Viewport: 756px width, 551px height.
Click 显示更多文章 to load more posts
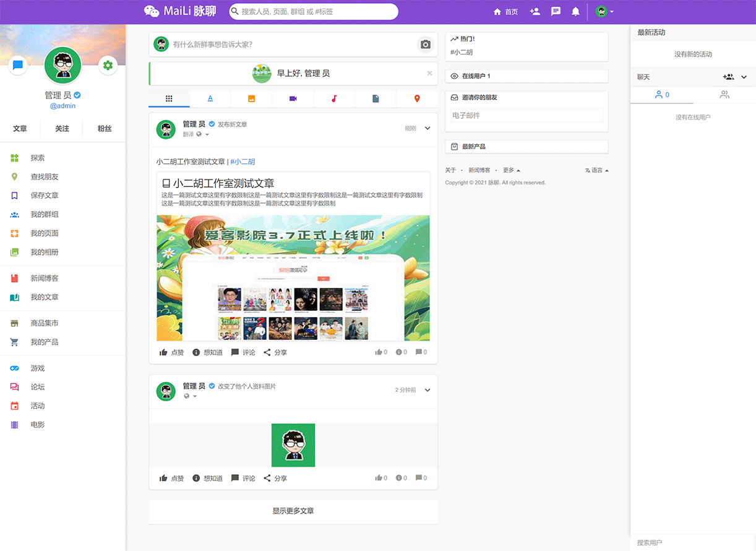point(293,511)
